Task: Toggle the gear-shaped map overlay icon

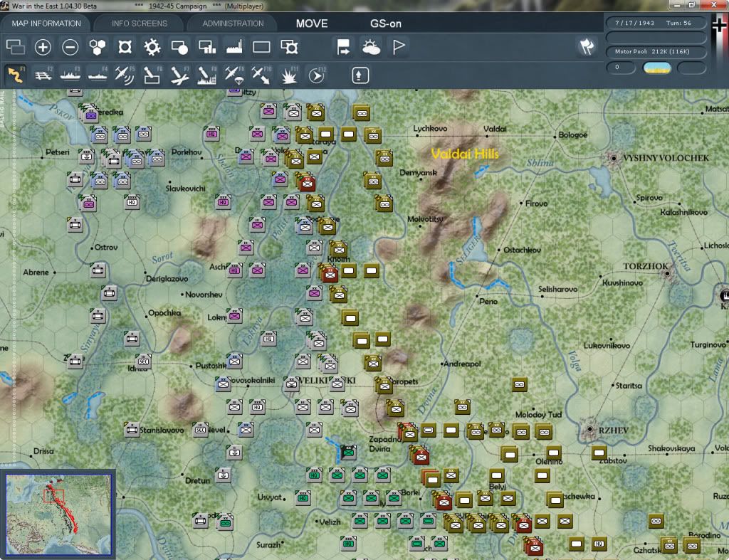Action: point(152,47)
